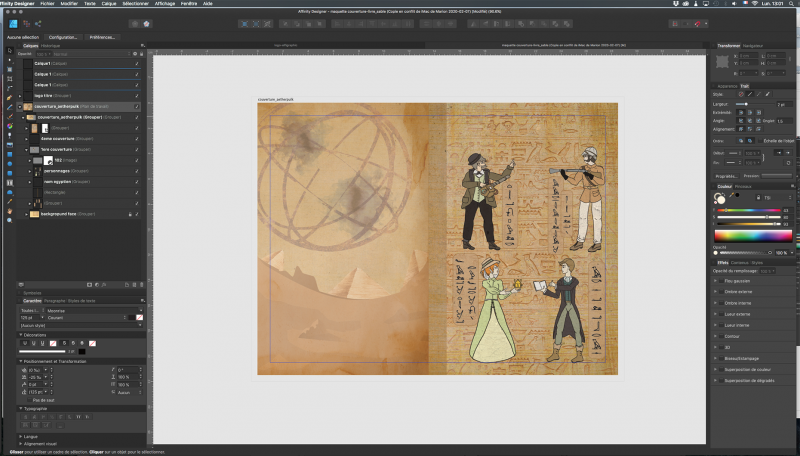Select the Color Picker eyedropper tool
This screenshot has height=456, width=800.
point(10,201)
